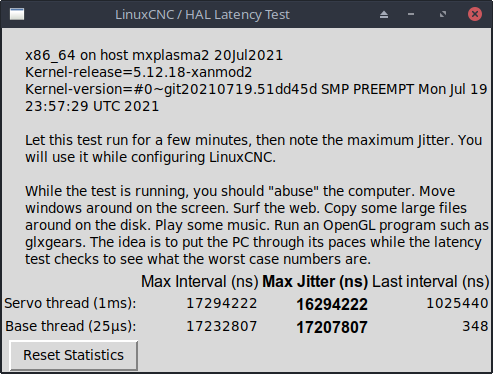The width and height of the screenshot is (493, 374).
Task: Minimize the Latency Test window
Action: (x=411, y=14)
